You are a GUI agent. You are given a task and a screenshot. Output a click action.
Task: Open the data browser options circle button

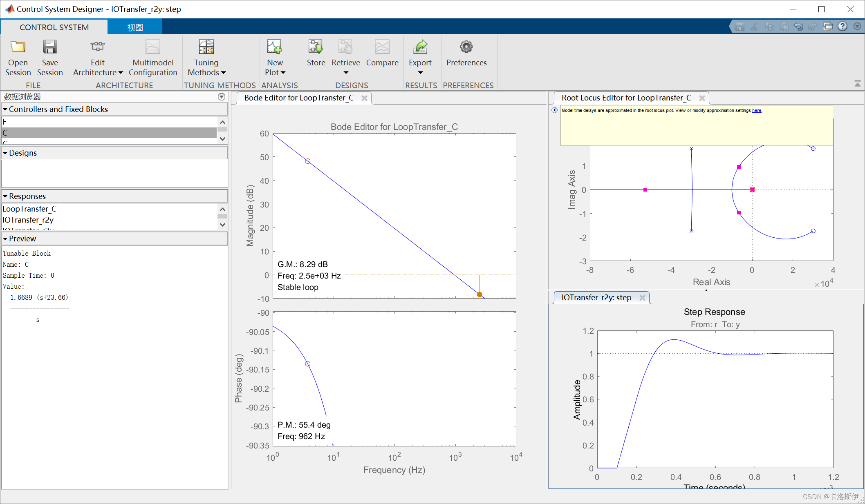222,97
